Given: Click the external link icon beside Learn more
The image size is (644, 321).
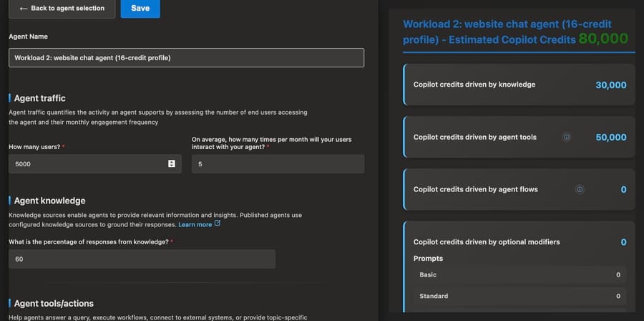Looking at the screenshot, I should pyautogui.click(x=218, y=224).
